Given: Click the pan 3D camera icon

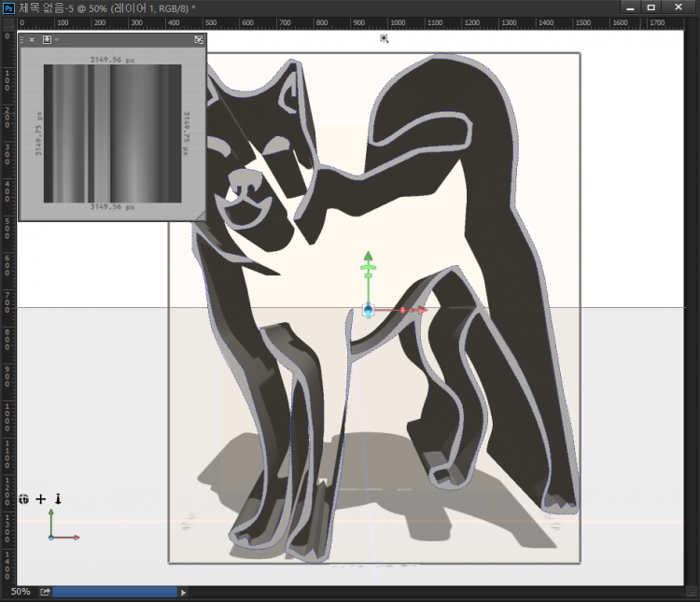Looking at the screenshot, I should coord(40,499).
